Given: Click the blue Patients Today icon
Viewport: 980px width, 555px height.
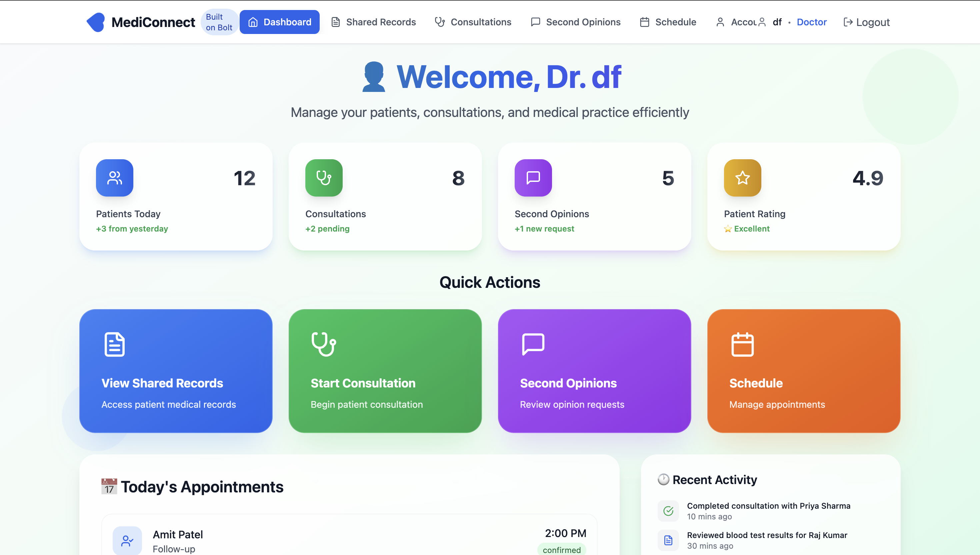Looking at the screenshot, I should pyautogui.click(x=114, y=178).
